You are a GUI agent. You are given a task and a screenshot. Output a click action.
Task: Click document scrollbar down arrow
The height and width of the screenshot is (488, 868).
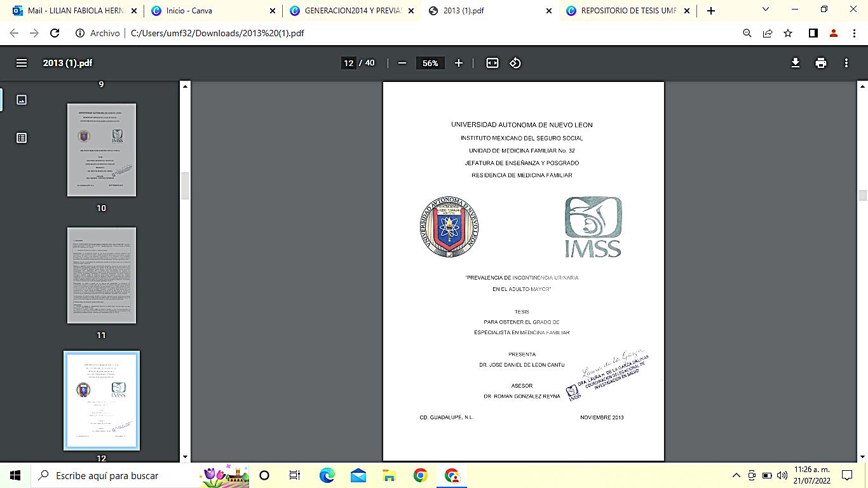(x=862, y=457)
